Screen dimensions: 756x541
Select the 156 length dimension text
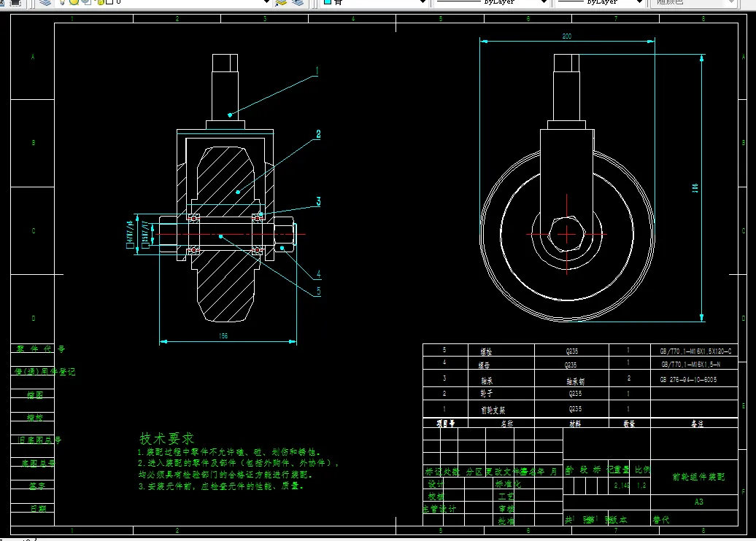pos(223,336)
